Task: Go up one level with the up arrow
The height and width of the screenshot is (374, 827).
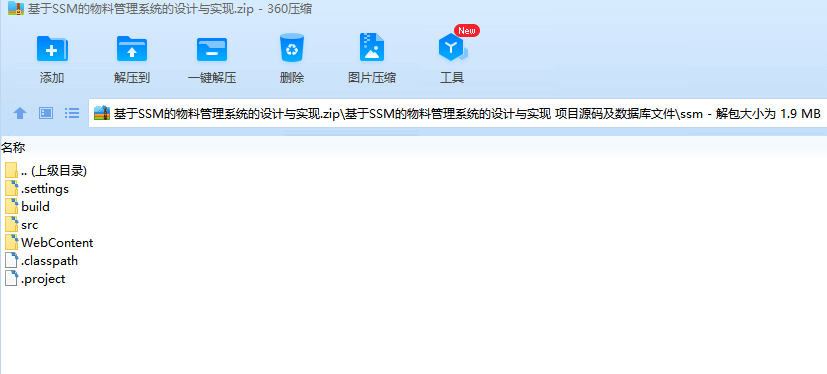Action: click(x=20, y=113)
